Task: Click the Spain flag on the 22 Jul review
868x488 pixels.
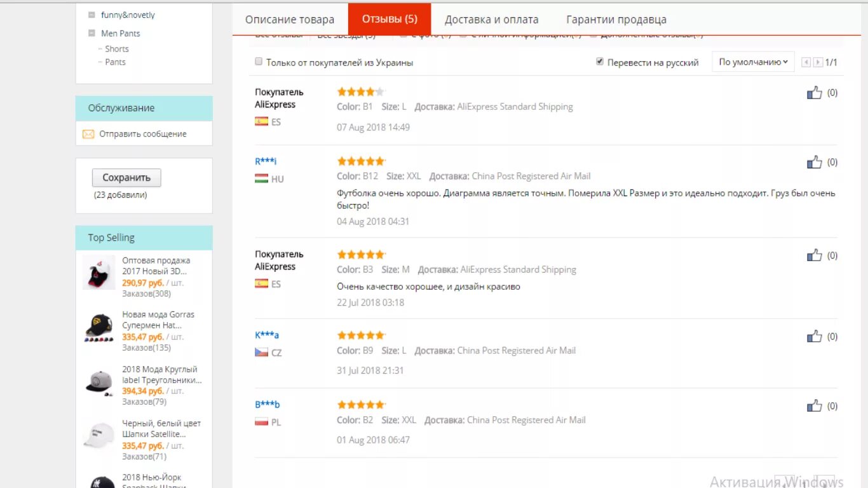Action: coord(261,283)
